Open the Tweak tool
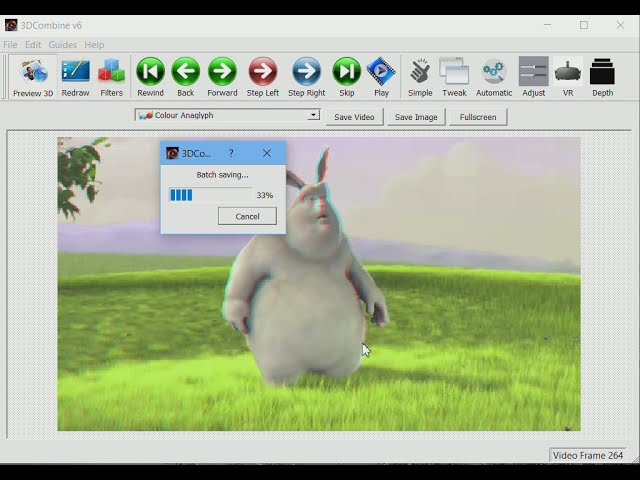This screenshot has width=640, height=480. pos(454,77)
